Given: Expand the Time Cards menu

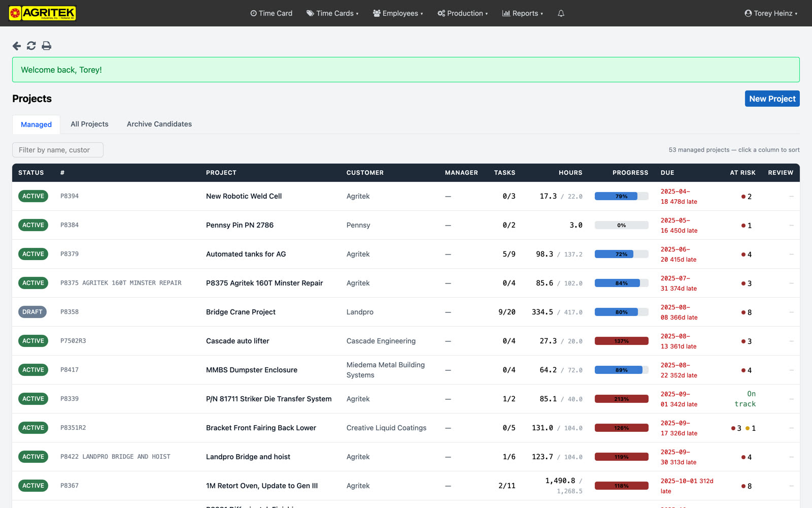Looking at the screenshot, I should click(332, 13).
